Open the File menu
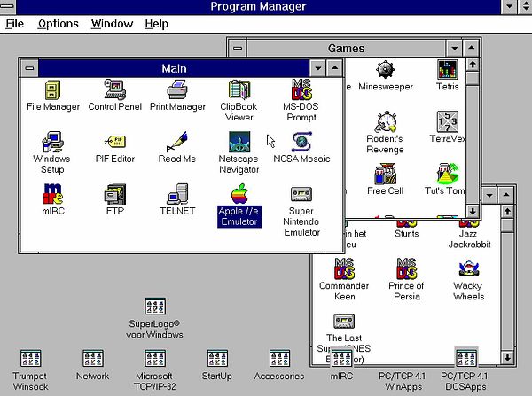 tap(14, 24)
